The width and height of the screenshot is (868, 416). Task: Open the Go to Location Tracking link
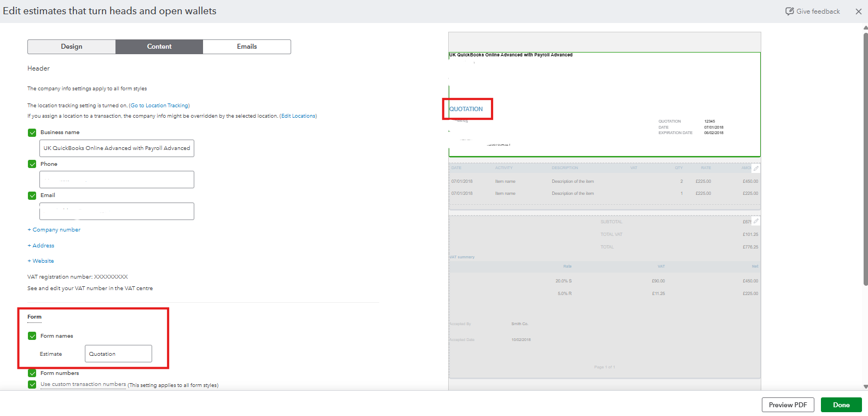click(x=159, y=106)
